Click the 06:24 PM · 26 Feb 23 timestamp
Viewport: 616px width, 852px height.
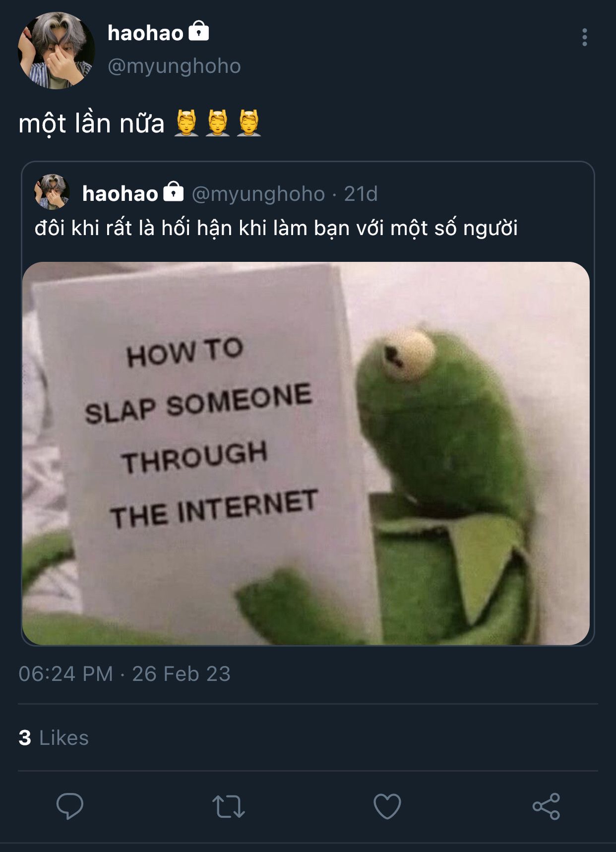124,673
